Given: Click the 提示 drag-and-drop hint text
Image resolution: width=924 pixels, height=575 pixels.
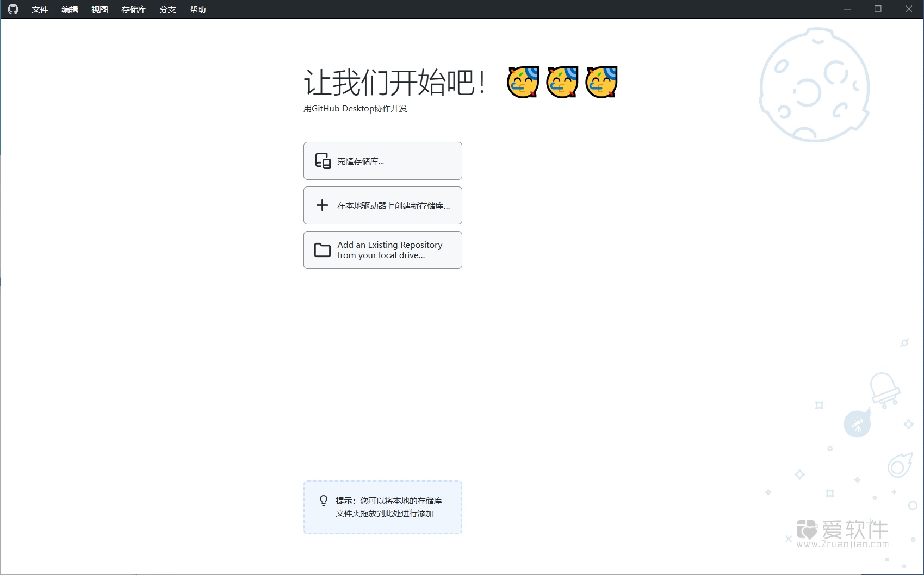Looking at the screenshot, I should tap(389, 507).
